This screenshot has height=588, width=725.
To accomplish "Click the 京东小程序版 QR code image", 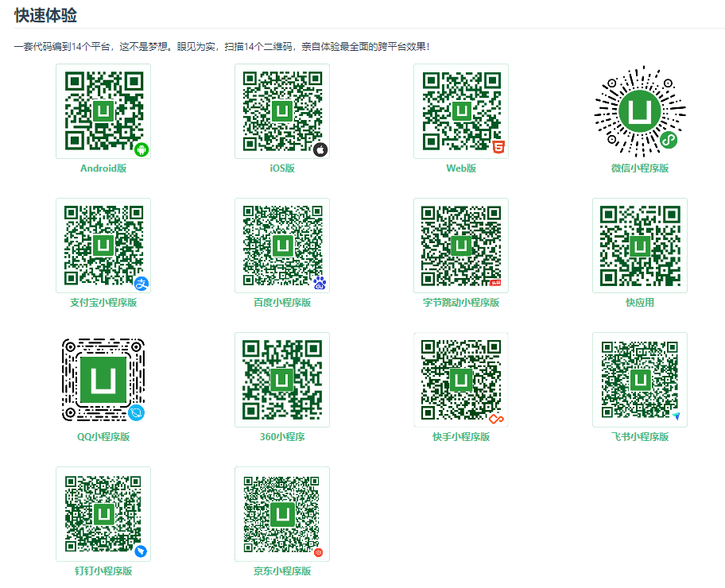I will [x=282, y=514].
